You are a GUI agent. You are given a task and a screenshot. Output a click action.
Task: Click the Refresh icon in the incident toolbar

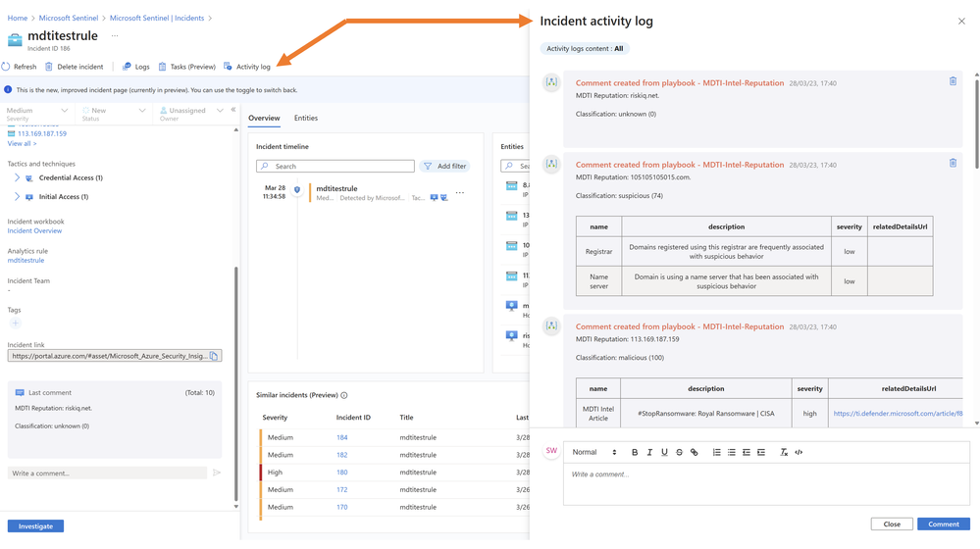6,67
